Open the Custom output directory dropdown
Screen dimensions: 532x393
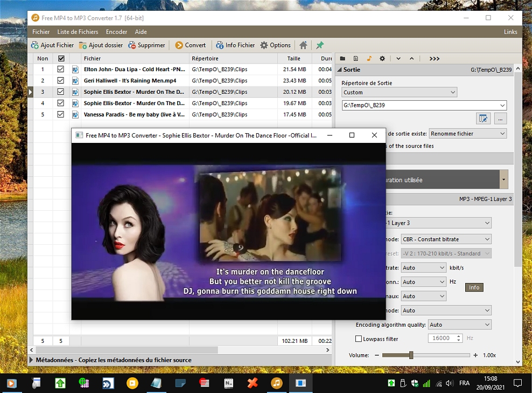[x=400, y=92]
